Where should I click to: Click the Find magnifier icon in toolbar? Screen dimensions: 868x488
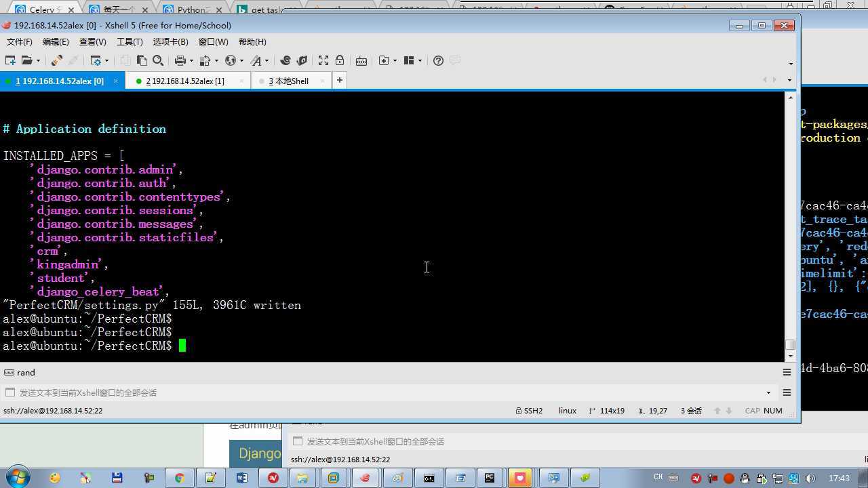tap(158, 60)
